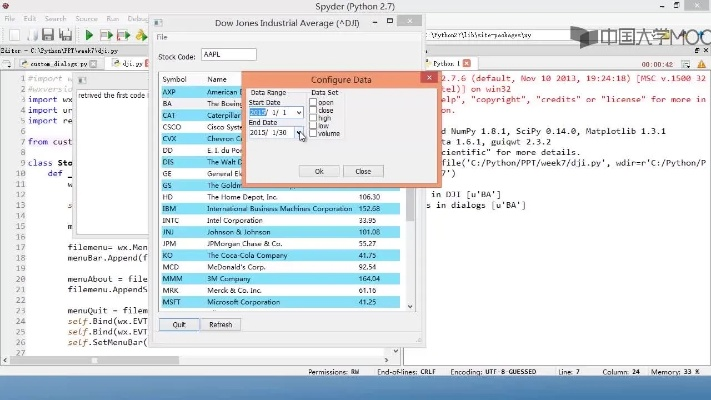Confirm Configure Data with Ok button
The image size is (711, 400).
point(319,171)
